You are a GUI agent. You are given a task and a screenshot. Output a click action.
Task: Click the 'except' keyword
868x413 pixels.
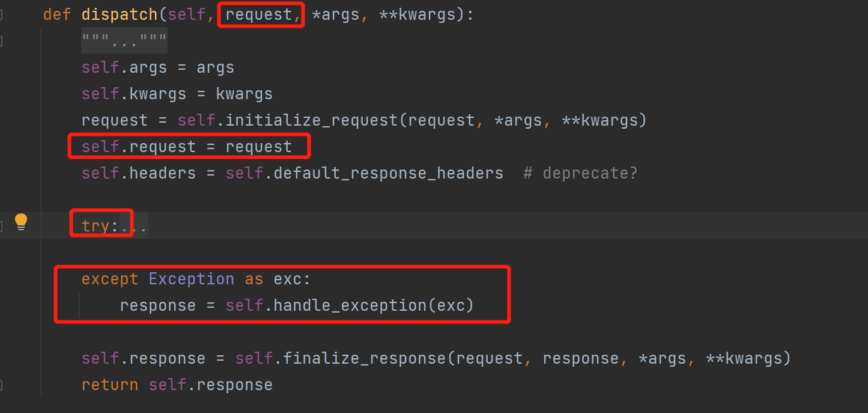click(x=110, y=279)
